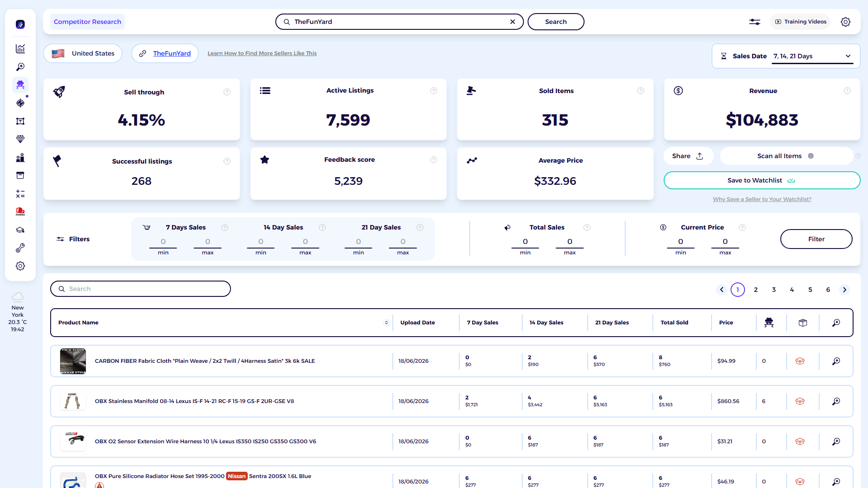Image resolution: width=868 pixels, height=488 pixels.
Task: Open the graduation cap academy icon
Action: coord(20,230)
